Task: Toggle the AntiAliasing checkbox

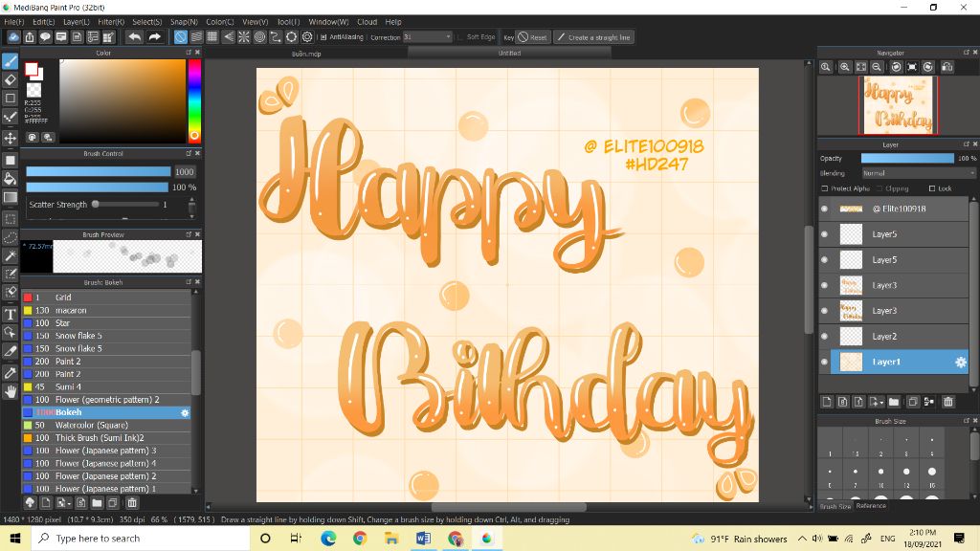Action: tap(323, 37)
